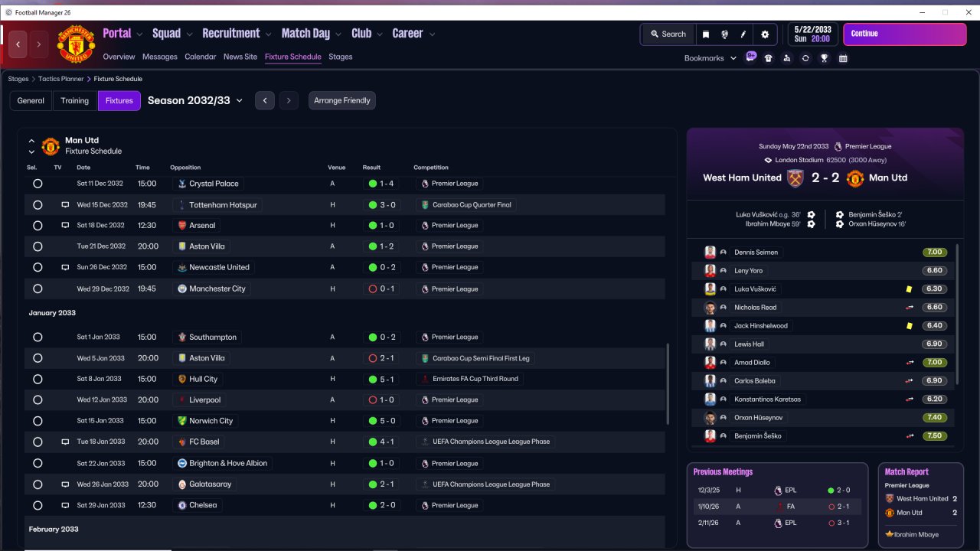Open the Squad dropdown menu
Image resolution: width=980 pixels, height=551 pixels.
[x=172, y=34]
